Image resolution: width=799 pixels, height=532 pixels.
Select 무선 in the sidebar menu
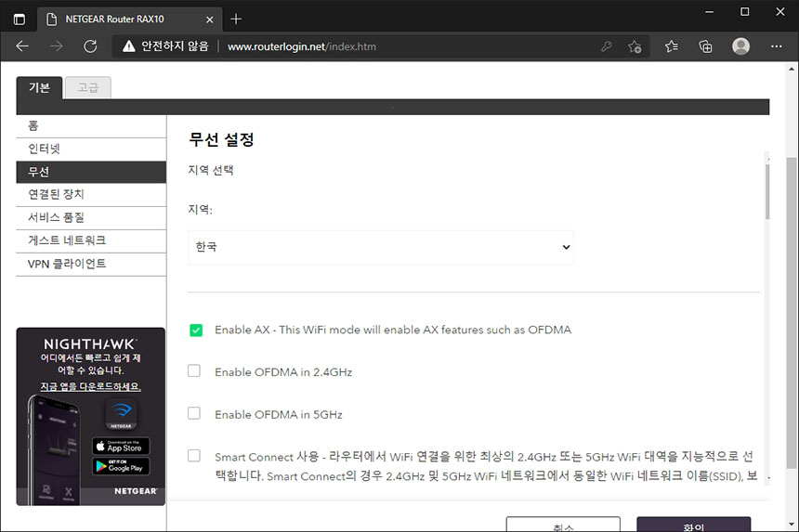point(91,172)
